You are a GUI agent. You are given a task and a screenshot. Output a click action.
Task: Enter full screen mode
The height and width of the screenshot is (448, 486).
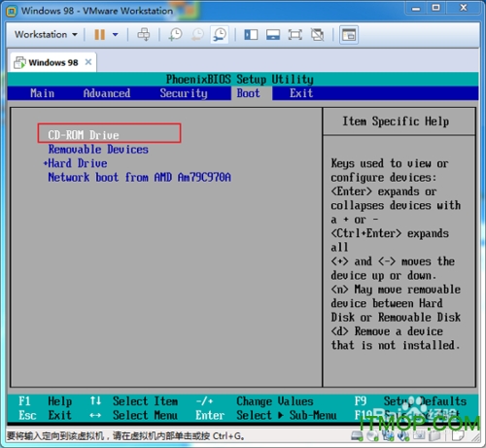pos(295,35)
